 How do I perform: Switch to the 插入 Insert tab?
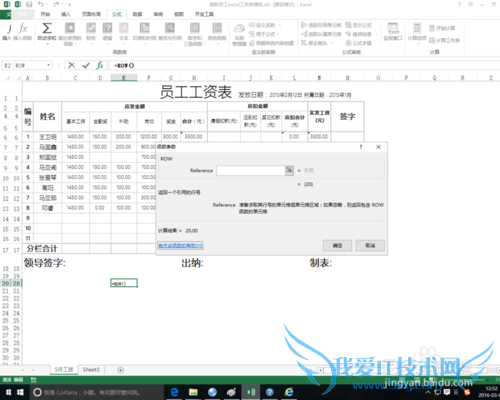(66, 14)
